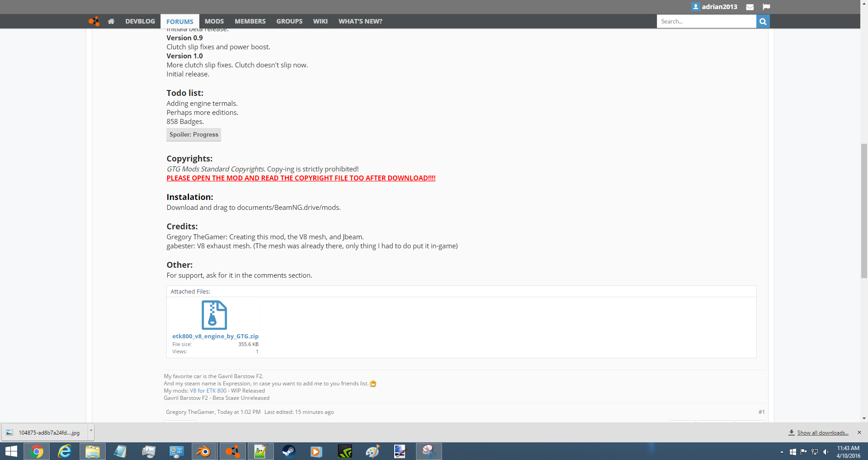This screenshot has width=868, height=460.
Task: Open adrian2013 user account menu
Action: click(714, 7)
